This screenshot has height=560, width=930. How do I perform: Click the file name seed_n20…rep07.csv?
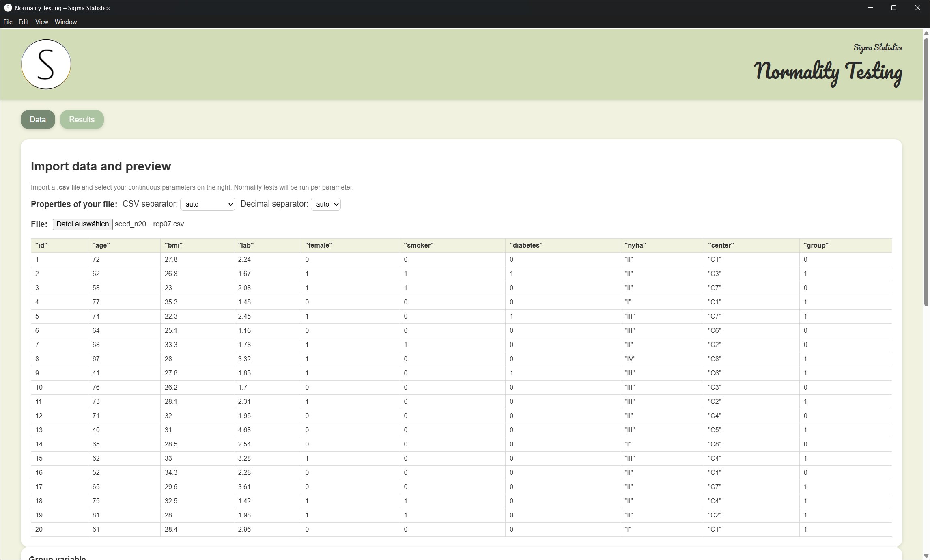pos(149,224)
